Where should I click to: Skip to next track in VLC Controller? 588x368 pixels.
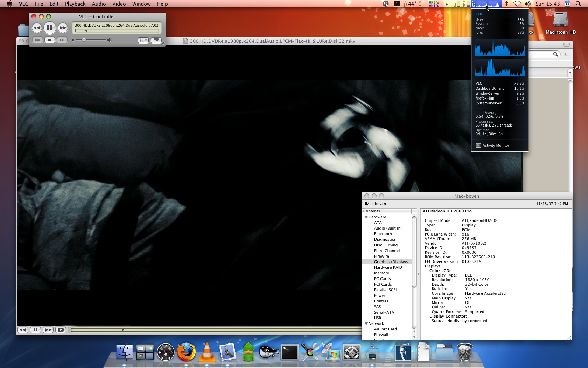(62, 40)
